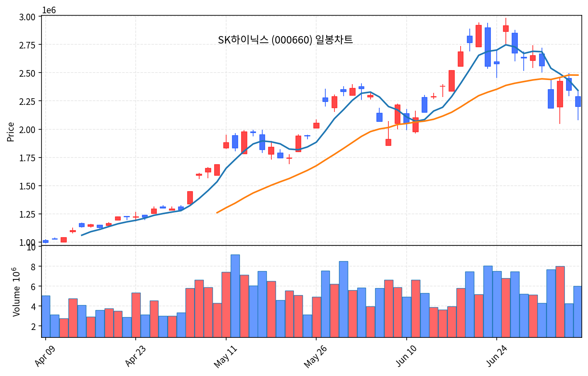This screenshot has height=376, width=588.
Task: Click the Apr 09 date label
Action: (45, 356)
